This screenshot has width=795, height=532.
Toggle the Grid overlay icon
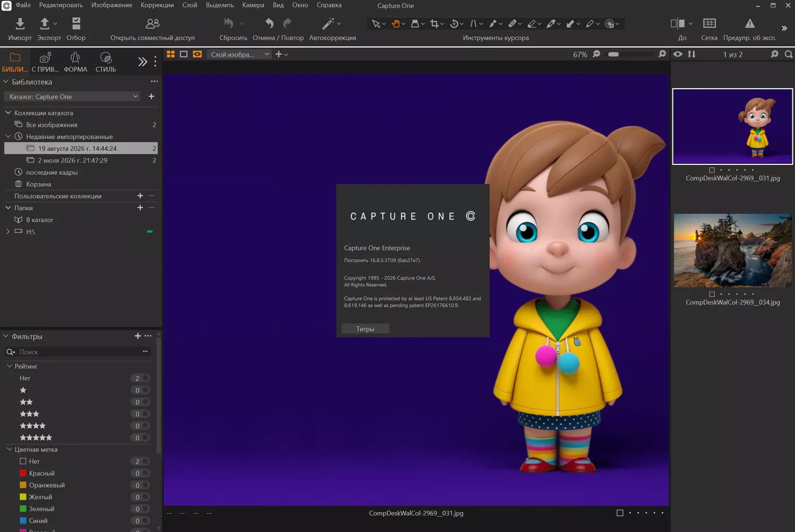click(709, 23)
